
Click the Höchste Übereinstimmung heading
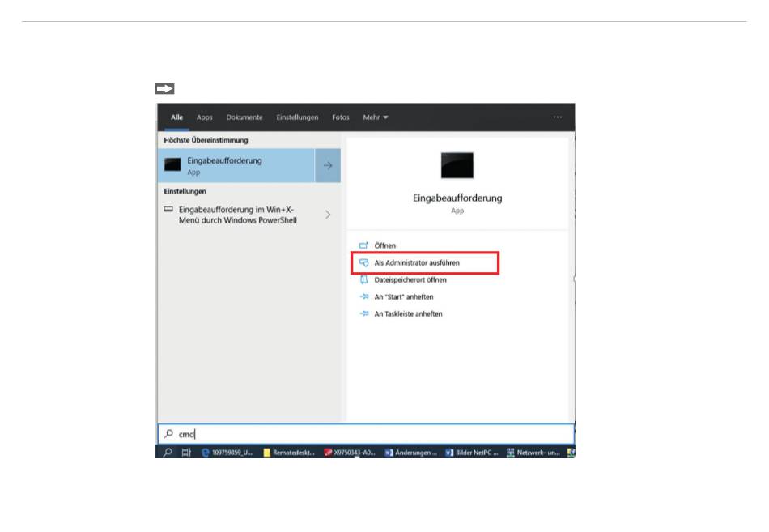pyautogui.click(x=206, y=140)
